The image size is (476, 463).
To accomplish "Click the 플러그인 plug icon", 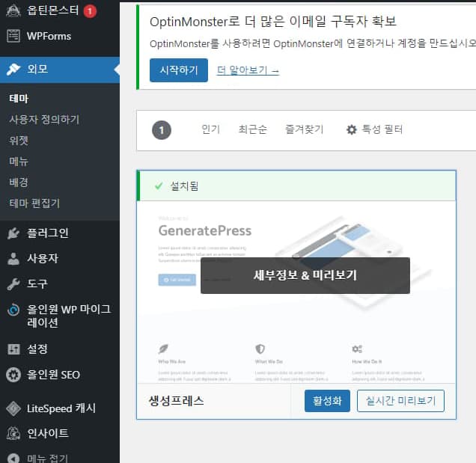I will pyautogui.click(x=13, y=233).
